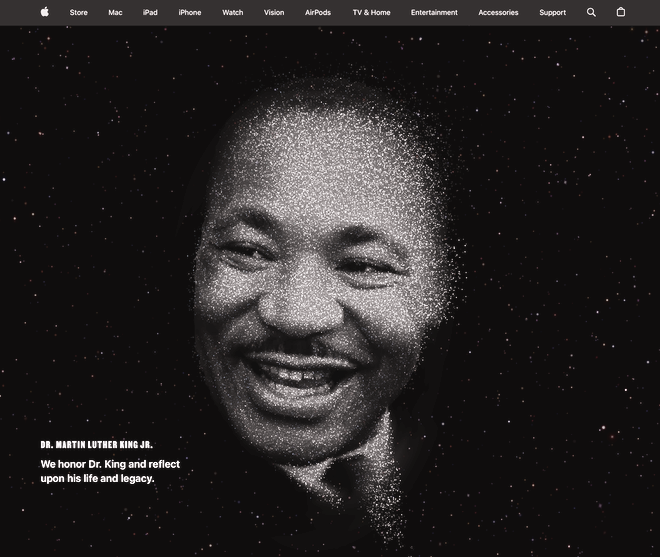
Task: Navigate to the AirPods section
Action: 318,13
